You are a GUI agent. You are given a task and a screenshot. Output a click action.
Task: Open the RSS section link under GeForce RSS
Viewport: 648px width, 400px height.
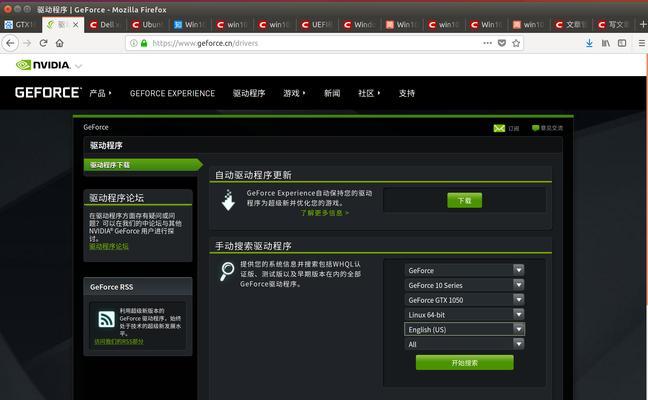pyautogui.click(x=119, y=342)
